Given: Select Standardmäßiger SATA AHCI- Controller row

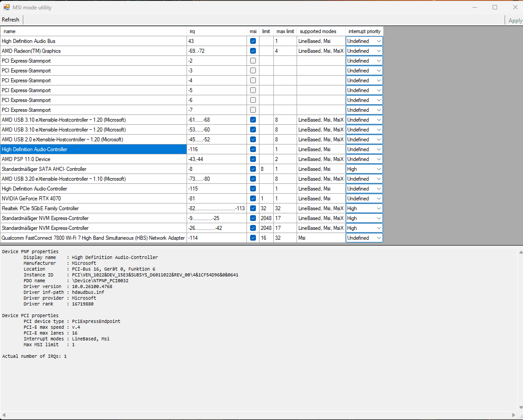Looking at the screenshot, I should point(94,169).
